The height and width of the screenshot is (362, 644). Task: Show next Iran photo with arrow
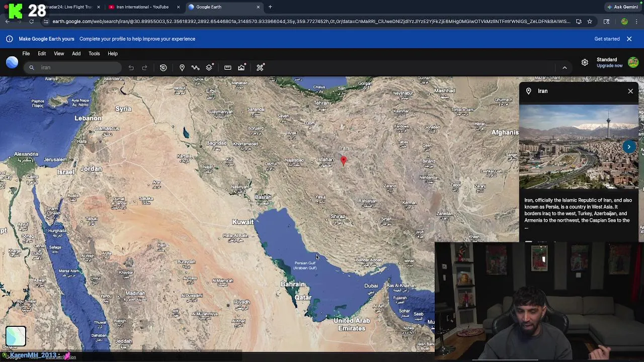tap(629, 147)
